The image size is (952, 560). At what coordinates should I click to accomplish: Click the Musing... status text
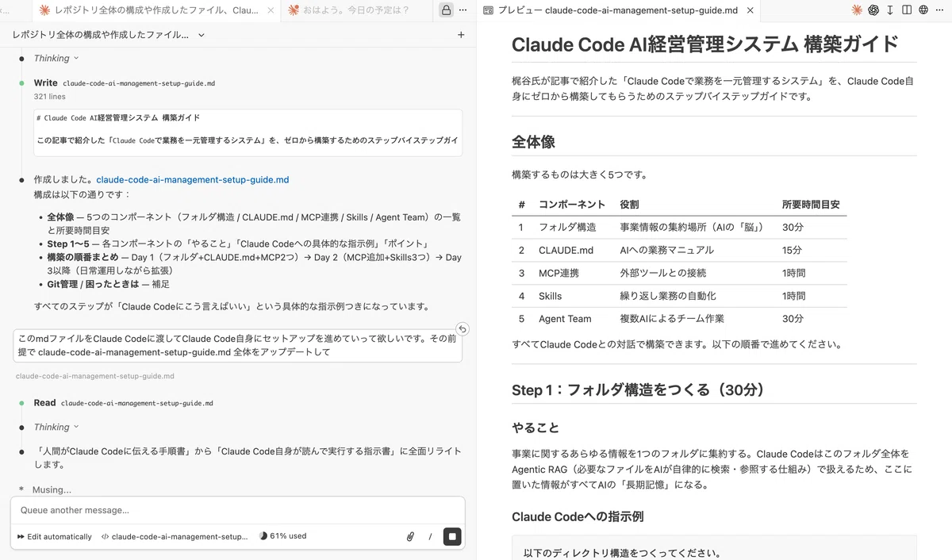point(52,489)
